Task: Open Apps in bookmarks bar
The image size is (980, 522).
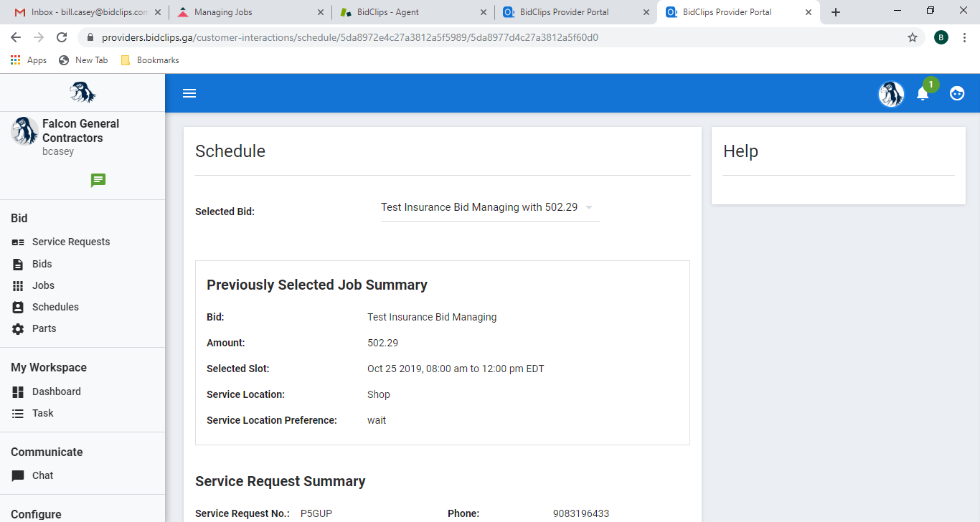Action: pyautogui.click(x=29, y=60)
